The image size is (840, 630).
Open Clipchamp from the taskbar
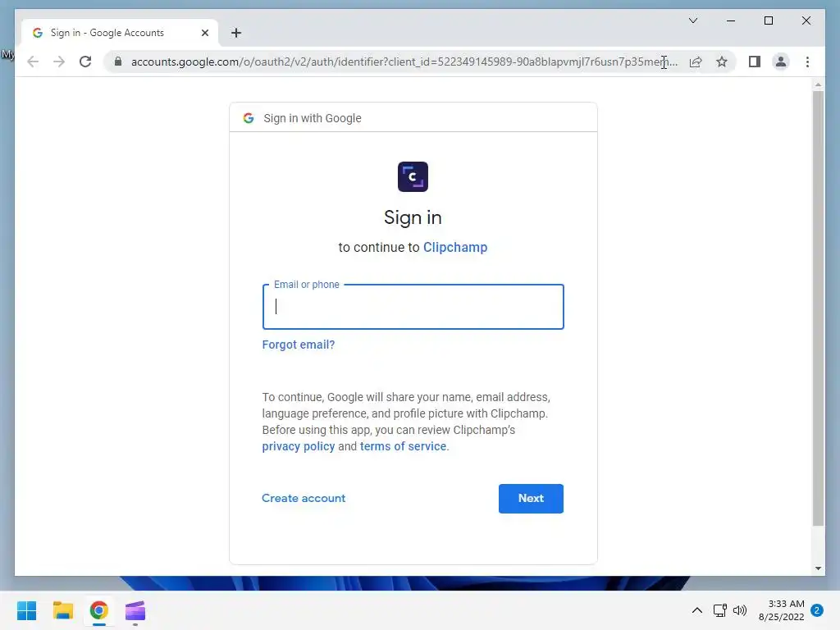(x=135, y=610)
